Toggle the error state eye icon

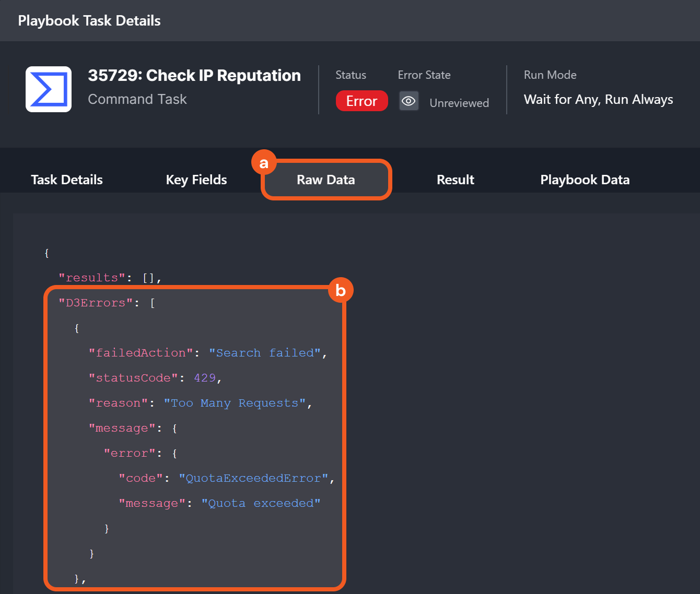pyautogui.click(x=409, y=101)
